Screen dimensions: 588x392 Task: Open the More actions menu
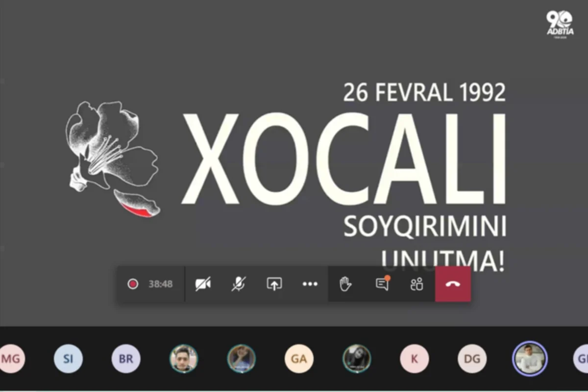coord(310,284)
